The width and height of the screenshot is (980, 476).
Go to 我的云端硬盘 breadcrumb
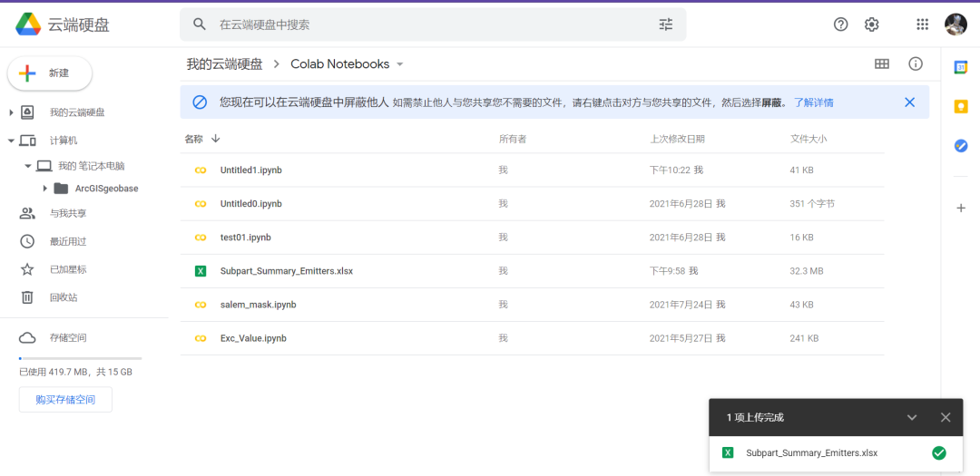coord(224,64)
